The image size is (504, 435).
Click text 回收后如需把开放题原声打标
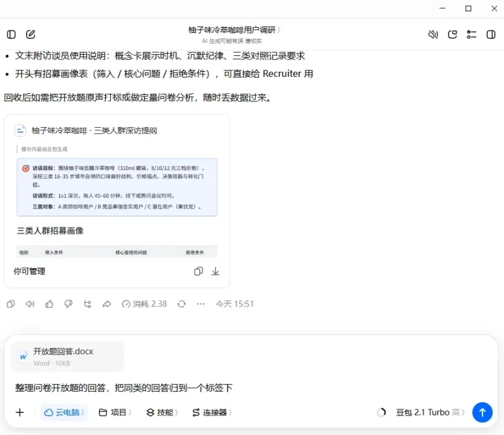pyautogui.click(x=138, y=98)
